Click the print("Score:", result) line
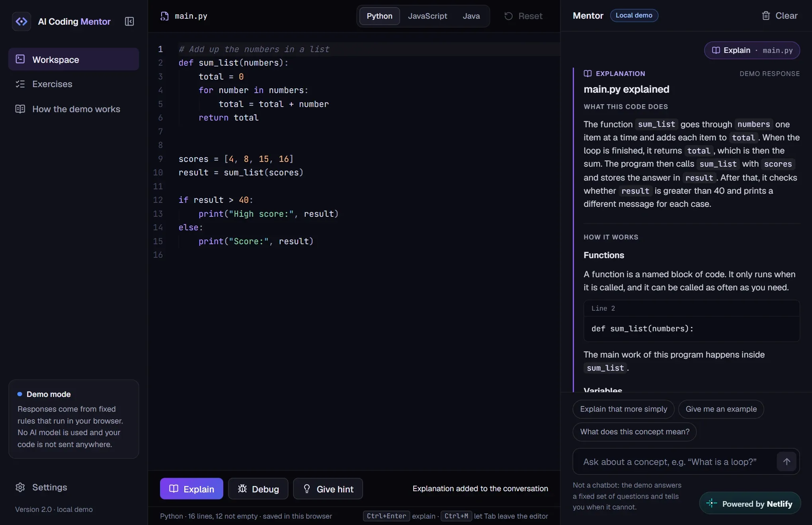812x525 pixels. pos(256,241)
